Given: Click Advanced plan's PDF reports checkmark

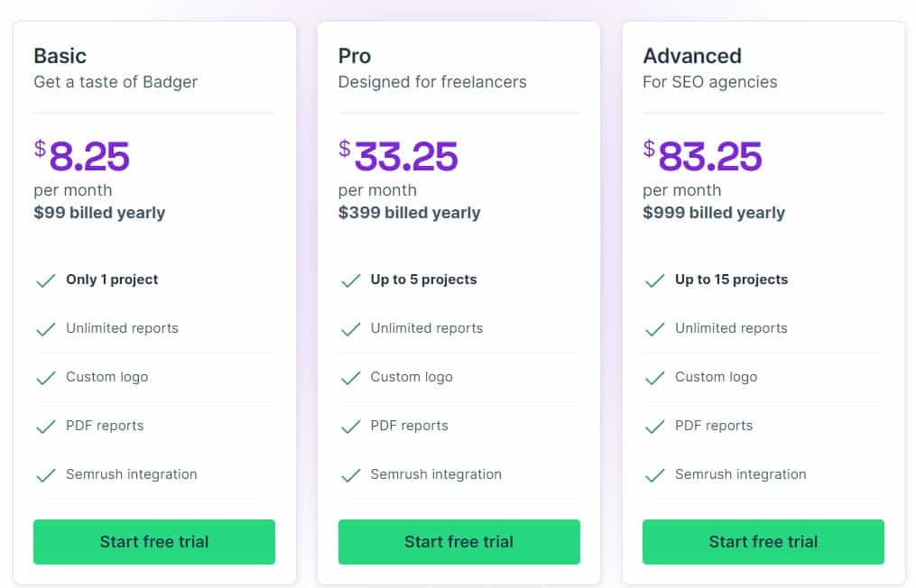Looking at the screenshot, I should (x=654, y=427).
